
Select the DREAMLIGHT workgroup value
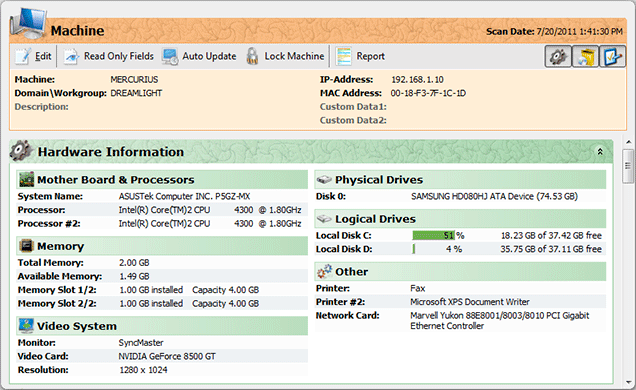[x=136, y=93]
